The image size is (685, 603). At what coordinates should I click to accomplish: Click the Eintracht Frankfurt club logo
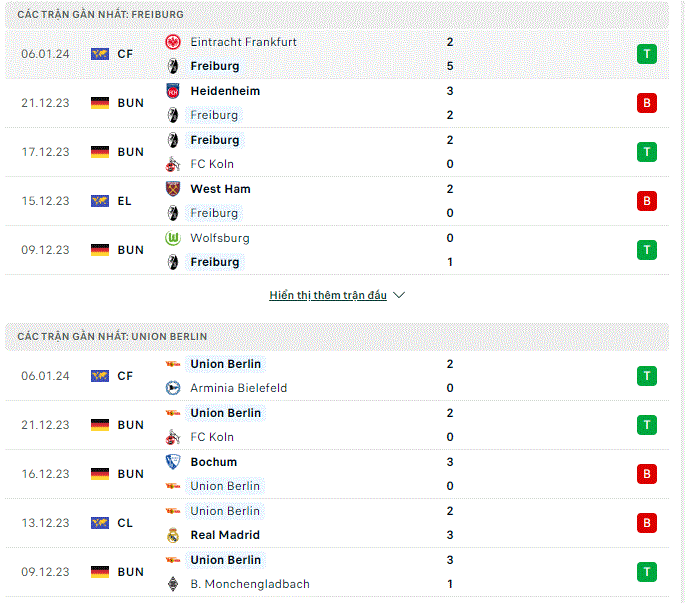(x=173, y=42)
